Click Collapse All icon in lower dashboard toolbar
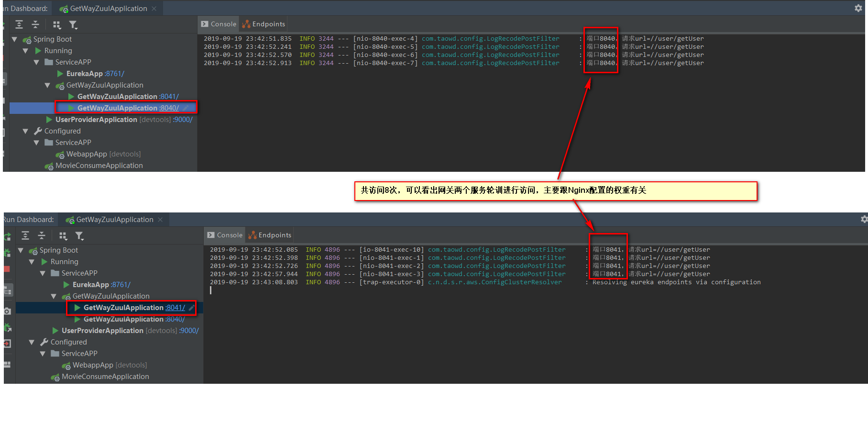Image resolution: width=868 pixels, height=423 pixels. 42,235
